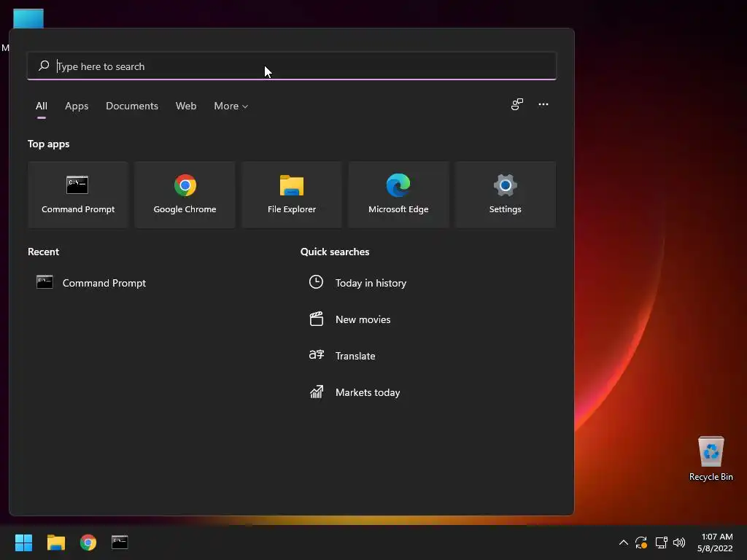Click the desktop icon at top-left corner
The width and height of the screenshot is (747, 560).
pos(28,18)
